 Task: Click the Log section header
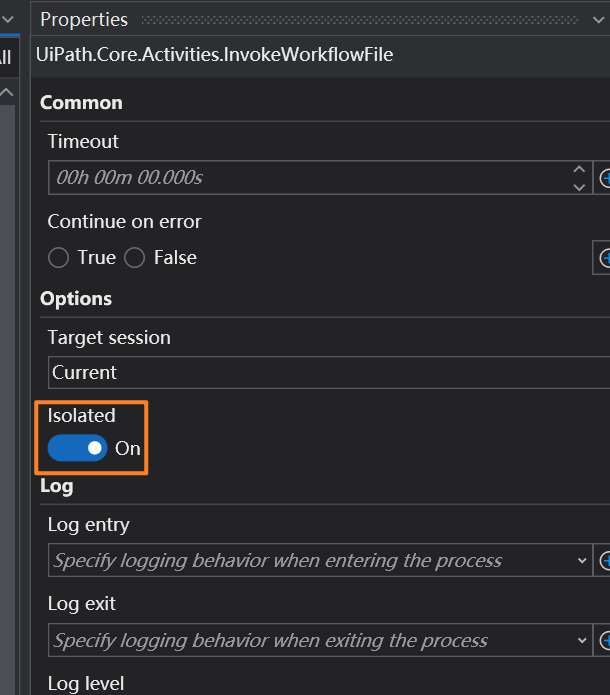point(57,486)
